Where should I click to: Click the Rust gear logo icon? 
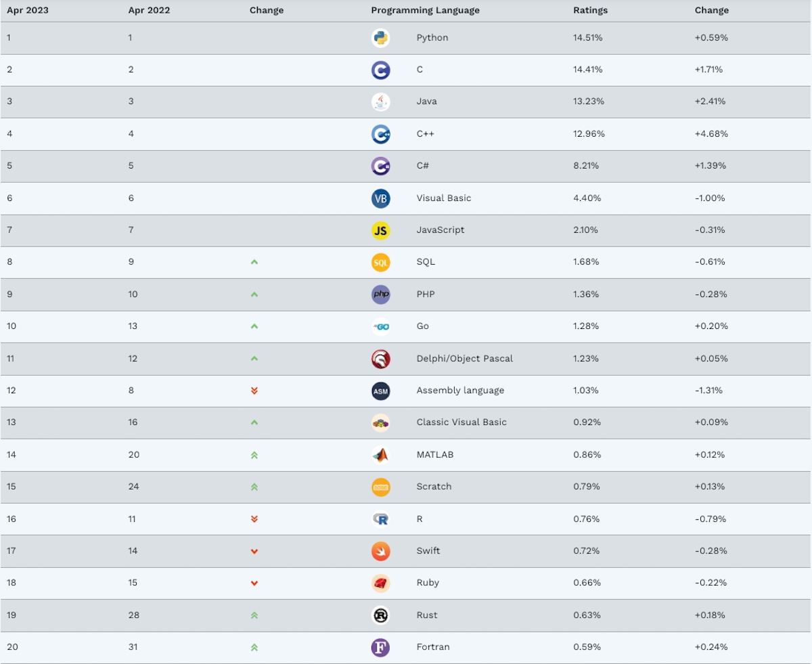coord(380,615)
